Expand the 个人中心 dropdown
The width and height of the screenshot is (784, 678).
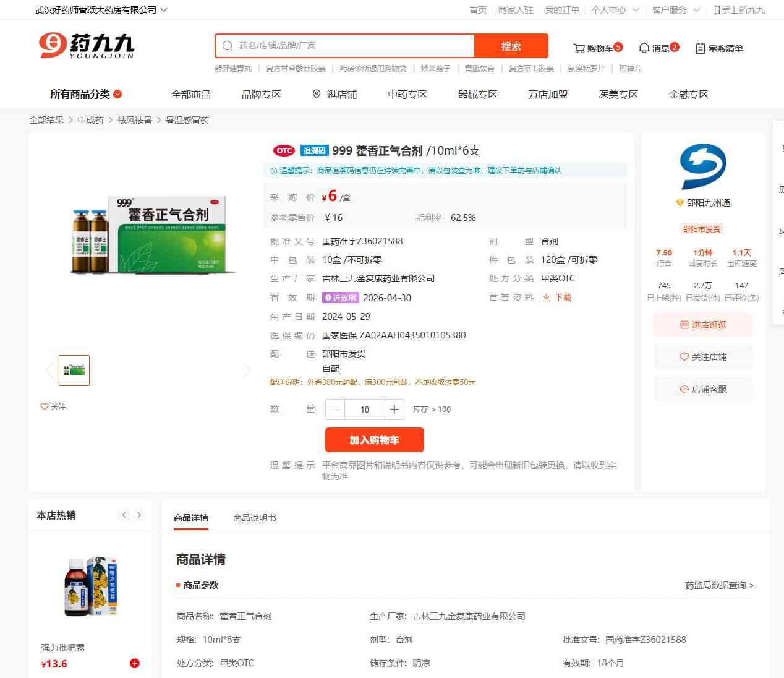(635, 10)
